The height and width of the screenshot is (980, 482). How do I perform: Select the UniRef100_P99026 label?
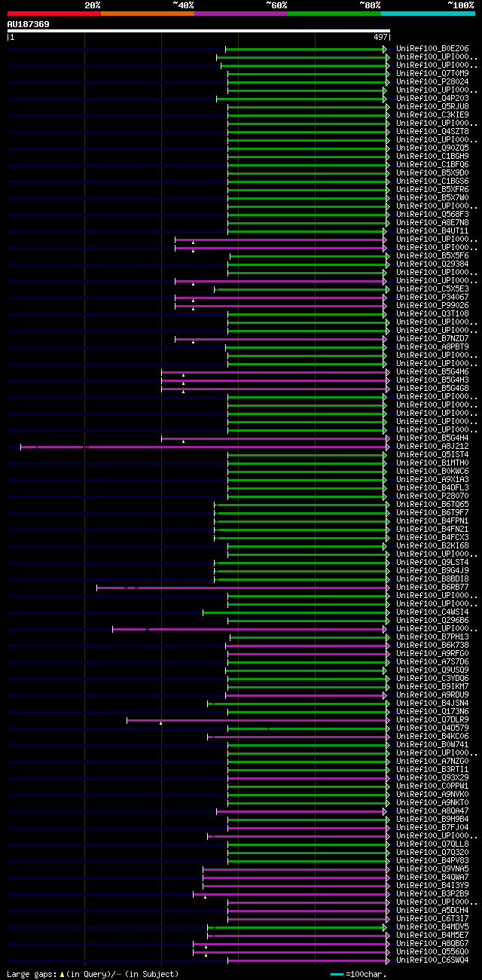coord(433,306)
